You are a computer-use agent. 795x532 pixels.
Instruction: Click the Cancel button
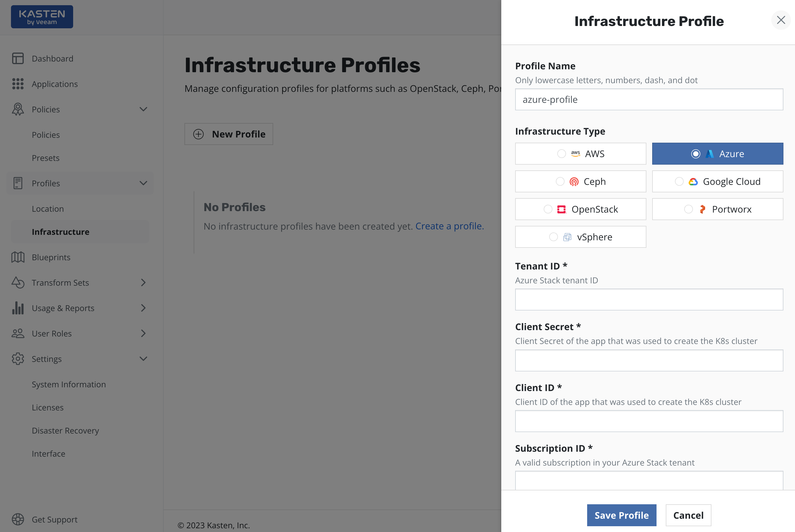tap(688, 515)
